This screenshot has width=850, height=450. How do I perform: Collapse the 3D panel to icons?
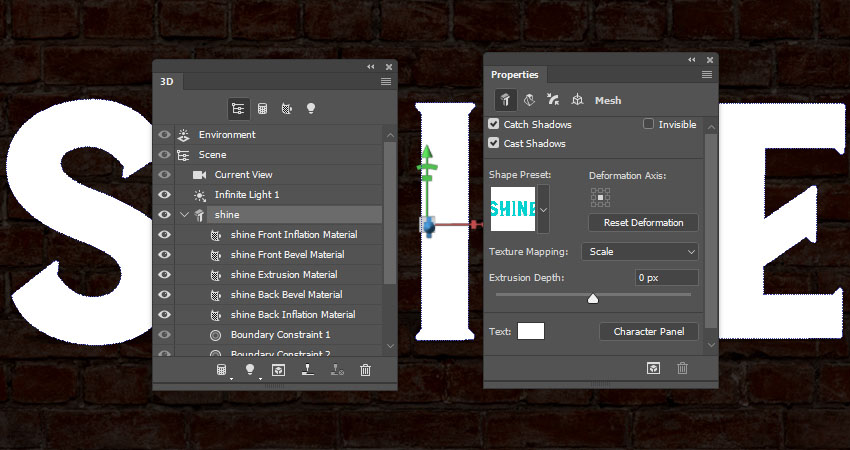click(371, 67)
